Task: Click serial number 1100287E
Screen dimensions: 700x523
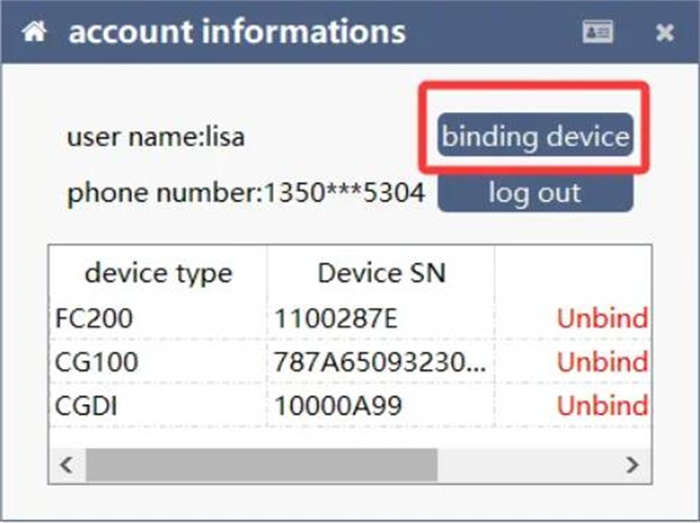Action: [x=335, y=319]
